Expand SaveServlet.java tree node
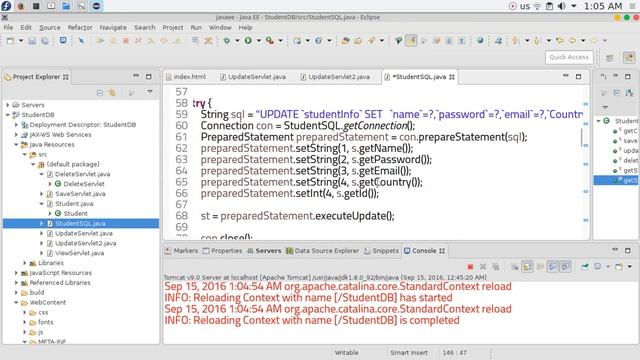This screenshot has height=360, width=640. pos(41,194)
